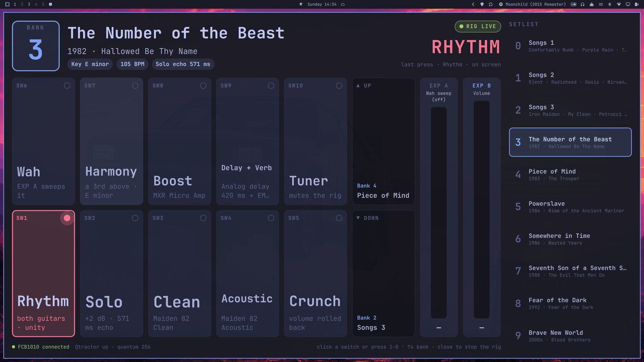Click the shield icon in top bar

[482, 4]
